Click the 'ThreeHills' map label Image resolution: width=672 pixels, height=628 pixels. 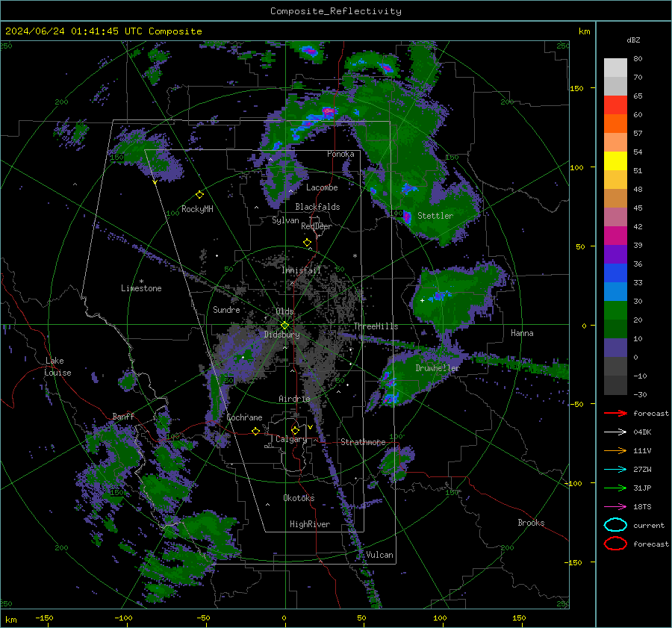pyautogui.click(x=376, y=326)
